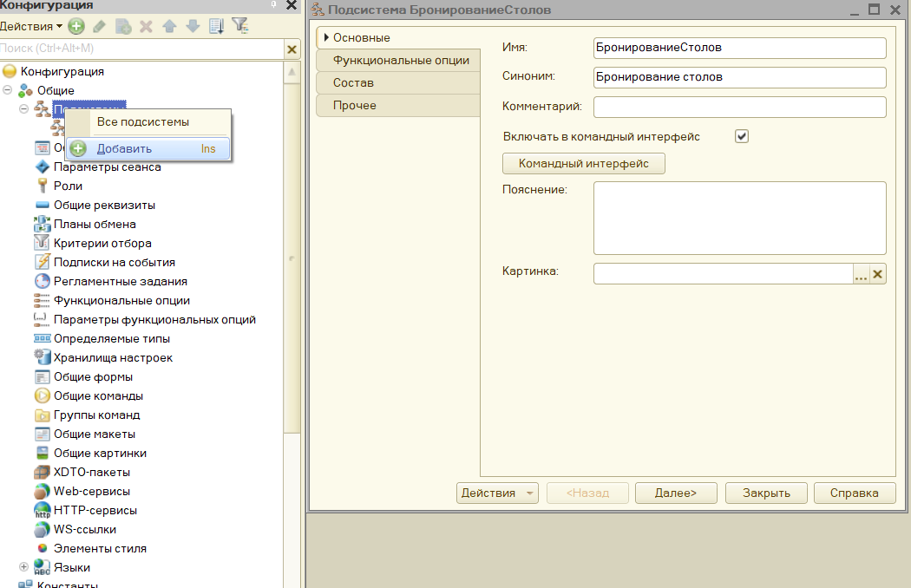
Task: Open the Действия dropdown at the bottom of the subsystem window
Action: [497, 493]
